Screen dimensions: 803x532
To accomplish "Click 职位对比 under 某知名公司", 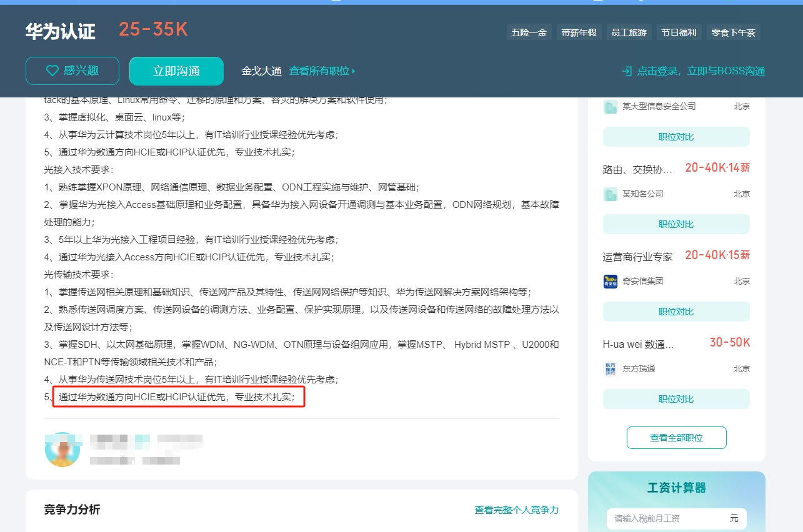I will click(x=676, y=224).
